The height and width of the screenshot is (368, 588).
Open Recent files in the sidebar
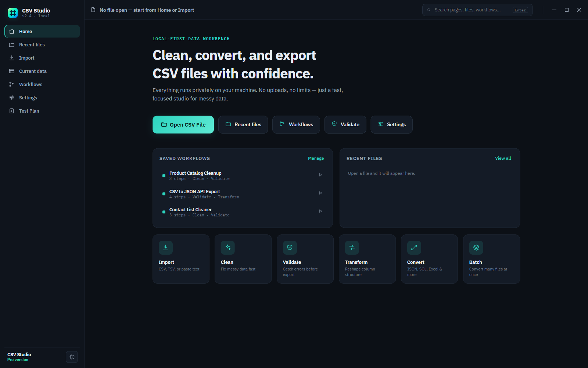(42, 45)
